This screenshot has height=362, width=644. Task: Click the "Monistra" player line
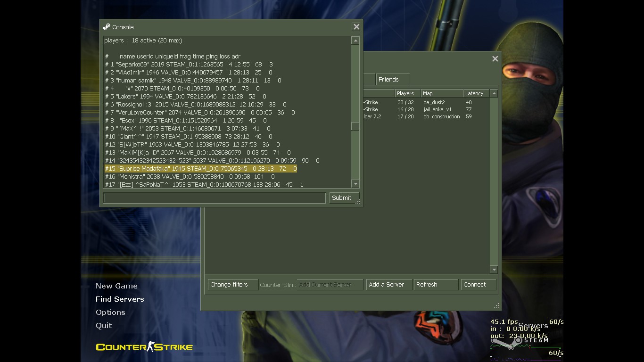coord(190,176)
